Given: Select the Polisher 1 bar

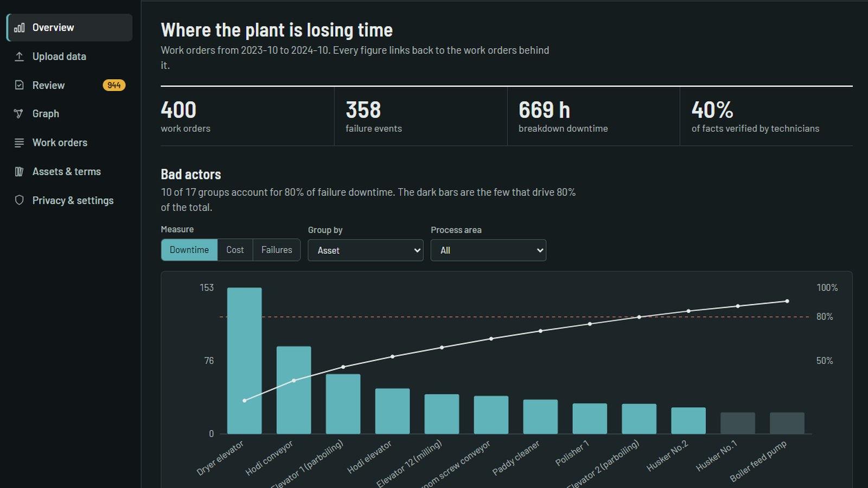Looking at the screenshot, I should coord(590,419).
